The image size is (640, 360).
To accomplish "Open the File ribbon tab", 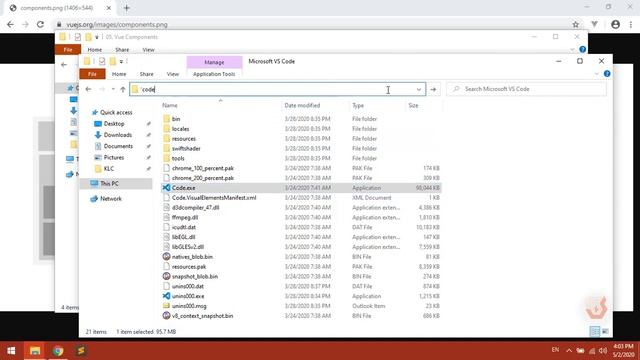I will point(92,74).
